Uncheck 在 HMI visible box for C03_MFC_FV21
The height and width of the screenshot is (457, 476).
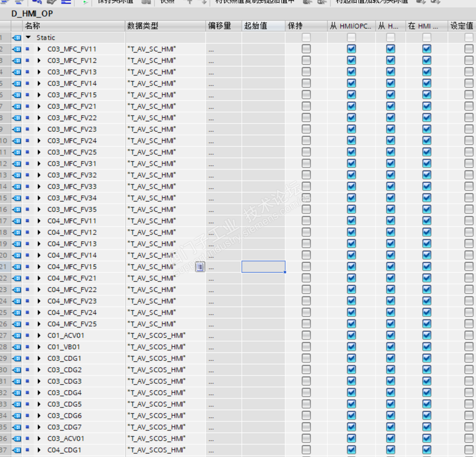(x=427, y=106)
